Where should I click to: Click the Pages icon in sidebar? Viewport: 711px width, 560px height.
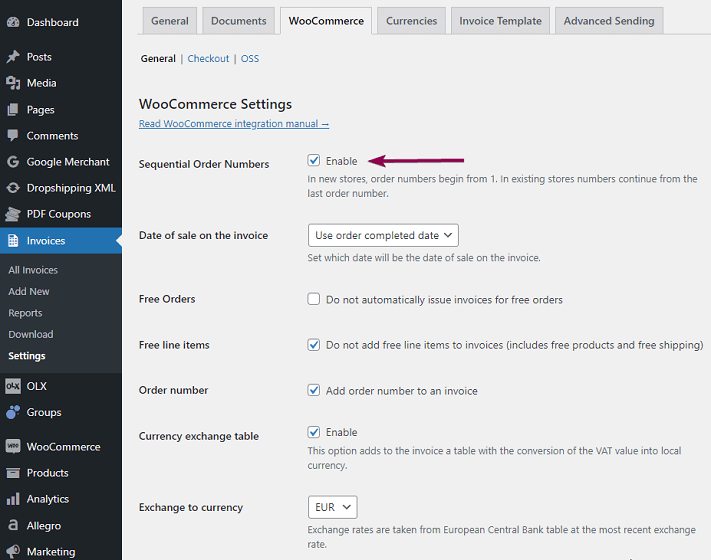tap(13, 110)
